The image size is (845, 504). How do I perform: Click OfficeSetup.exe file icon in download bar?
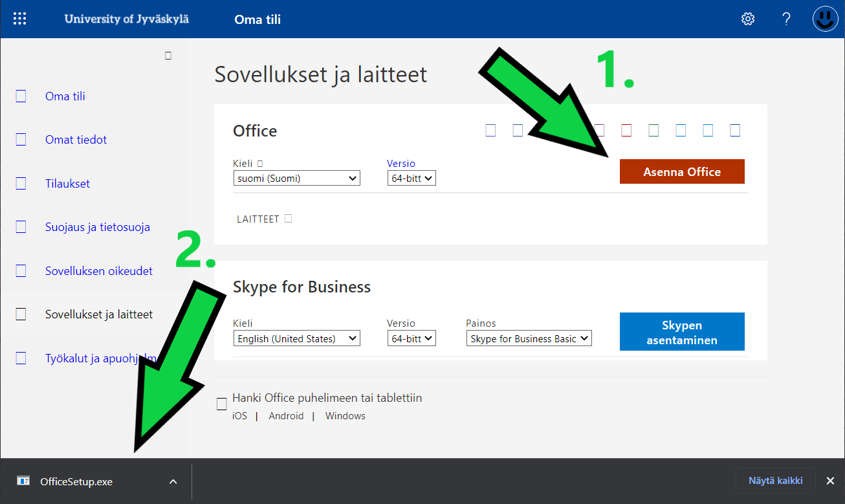tap(23, 481)
